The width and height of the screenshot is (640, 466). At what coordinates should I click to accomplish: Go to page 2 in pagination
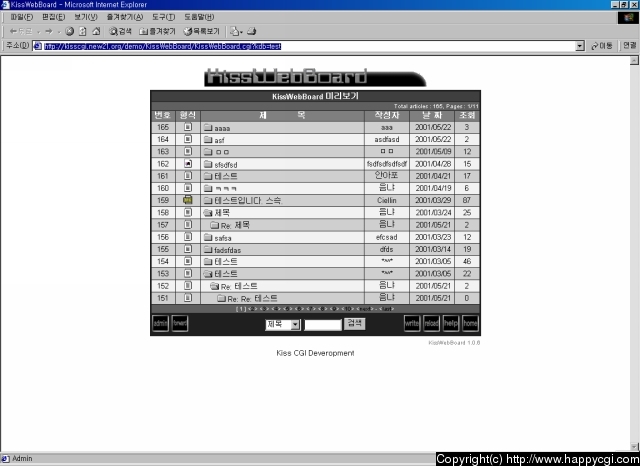pyautogui.click(x=253, y=309)
